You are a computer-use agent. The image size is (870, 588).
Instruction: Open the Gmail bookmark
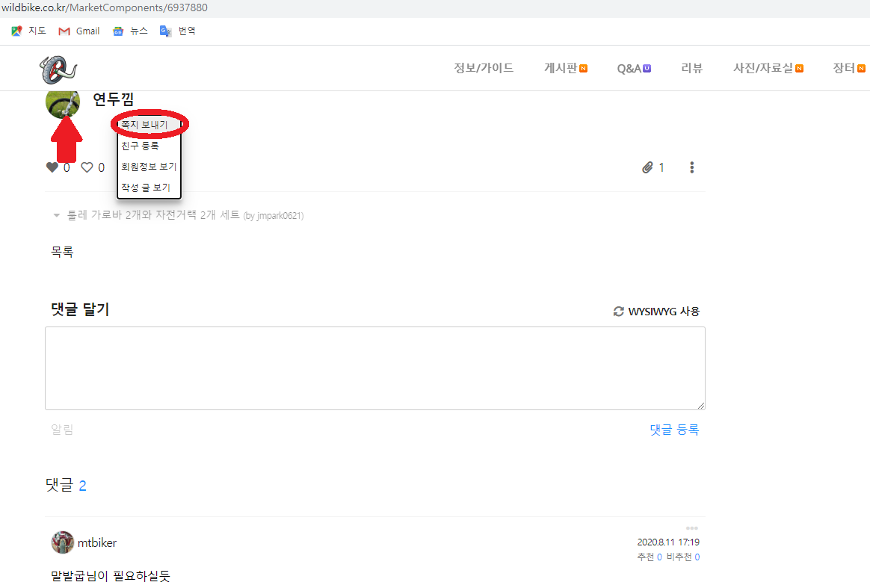(78, 31)
